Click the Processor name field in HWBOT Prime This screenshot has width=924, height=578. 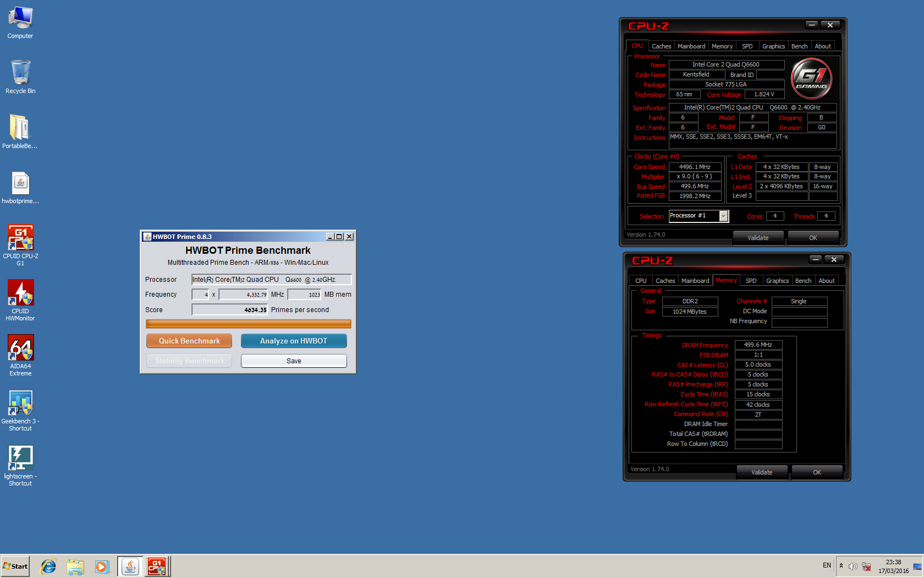coord(272,280)
